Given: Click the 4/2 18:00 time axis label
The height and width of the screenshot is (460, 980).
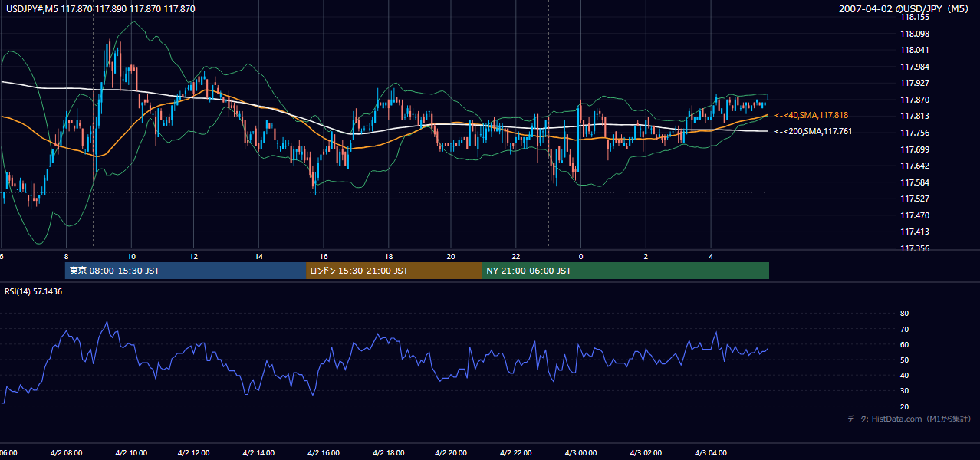Looking at the screenshot, I should click(389, 453).
